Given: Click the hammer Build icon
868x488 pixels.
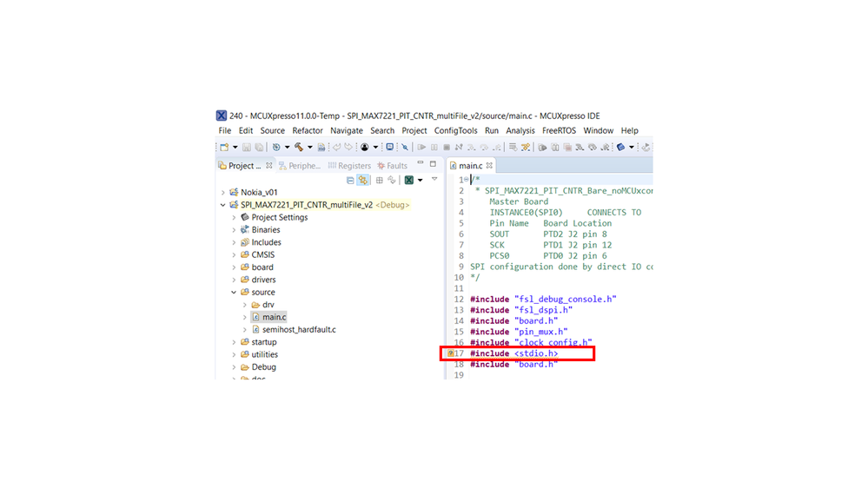Looking at the screenshot, I should click(x=299, y=147).
